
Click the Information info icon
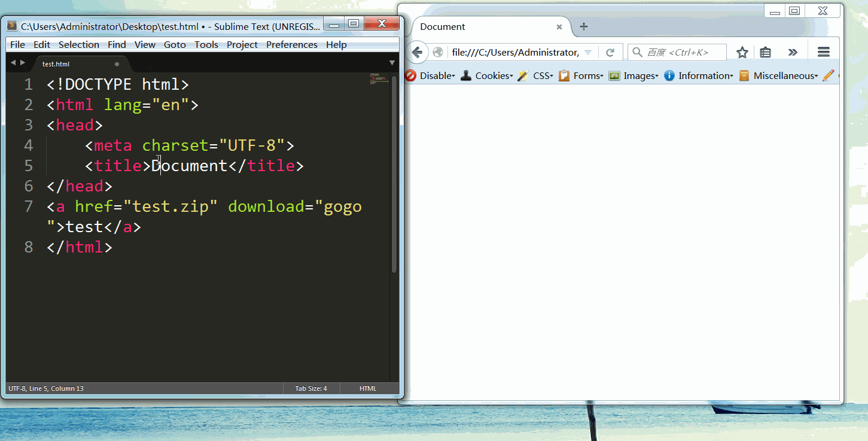[669, 75]
